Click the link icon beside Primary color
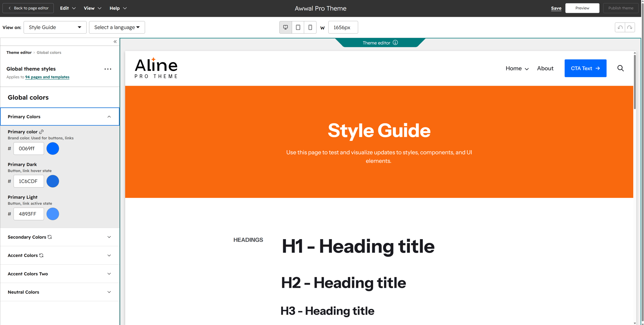This screenshot has height=325, width=644. [x=41, y=132]
